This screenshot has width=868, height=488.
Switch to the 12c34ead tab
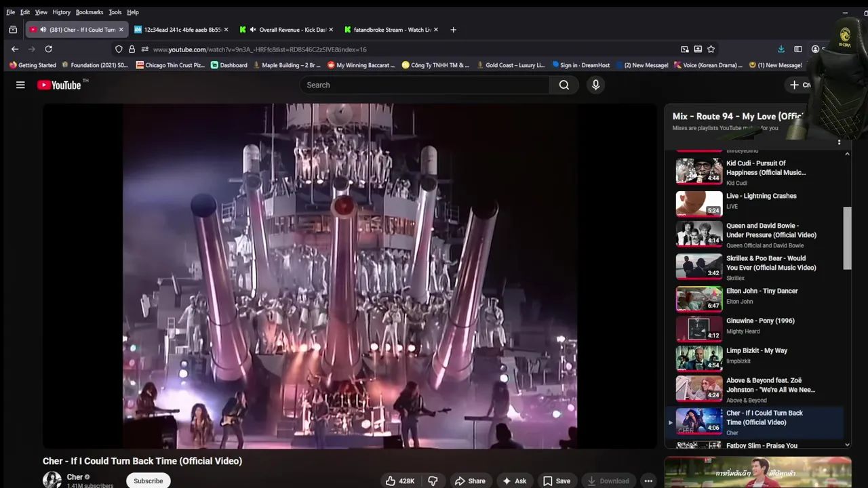coord(180,30)
